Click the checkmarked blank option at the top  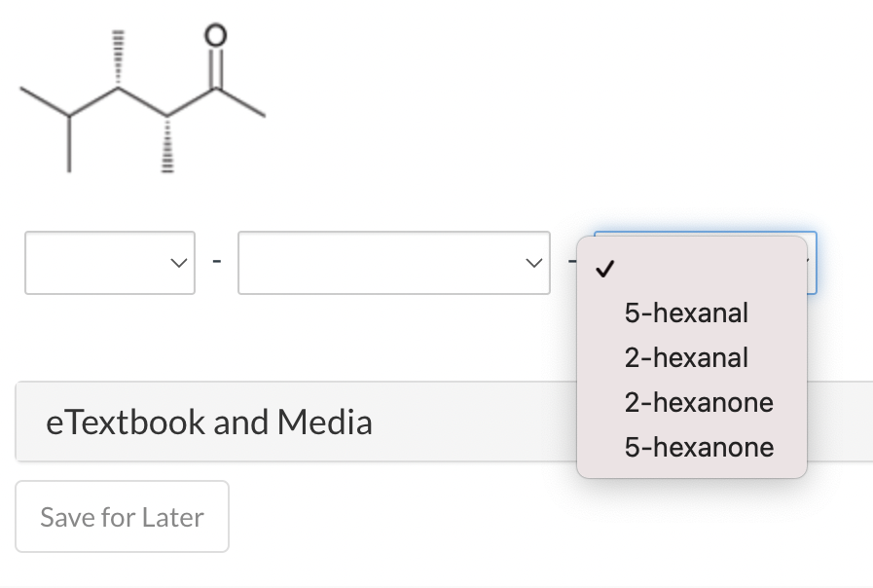681,271
